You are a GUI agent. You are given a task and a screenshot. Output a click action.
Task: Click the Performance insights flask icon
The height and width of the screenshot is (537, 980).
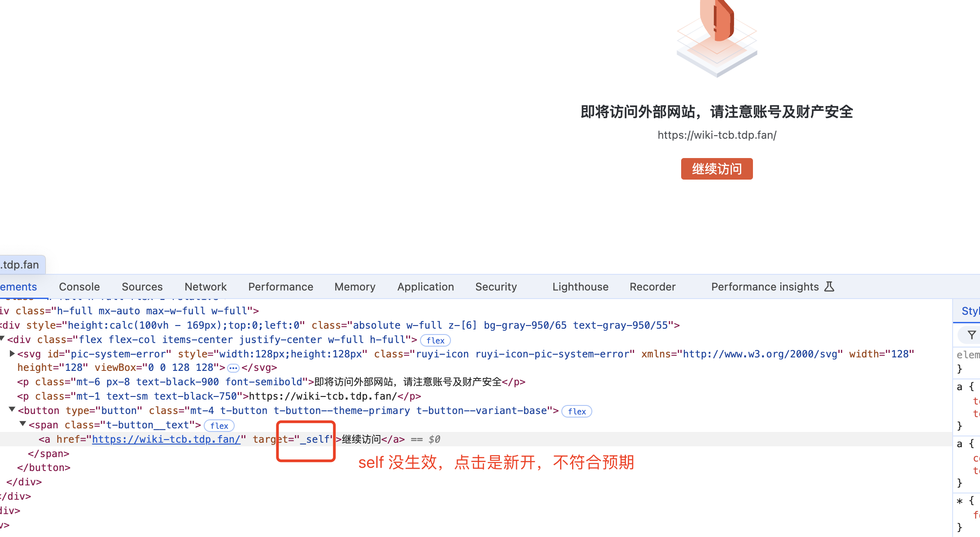pyautogui.click(x=829, y=287)
